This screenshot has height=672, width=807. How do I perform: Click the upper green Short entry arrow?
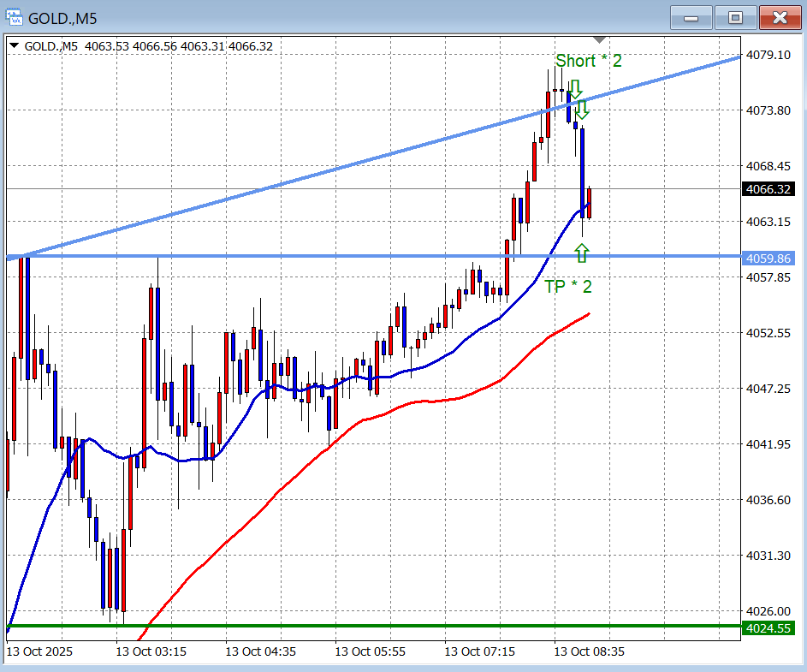click(x=575, y=89)
